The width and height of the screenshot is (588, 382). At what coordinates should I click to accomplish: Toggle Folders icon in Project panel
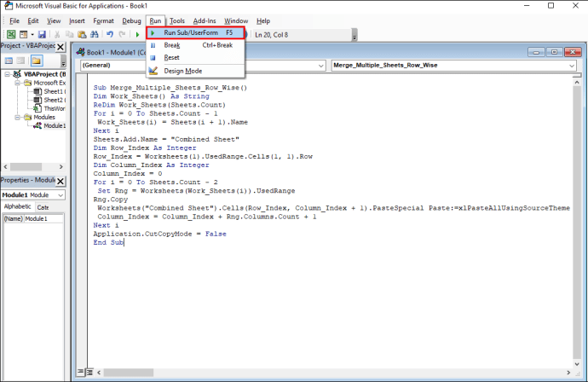pos(37,61)
